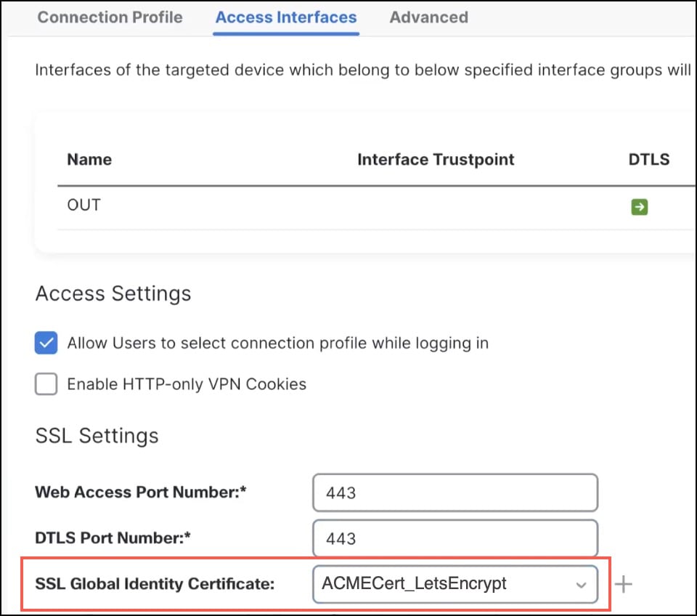Enable HTTP-only VPN Cookies
This screenshot has height=616, width=697.
pyautogui.click(x=46, y=384)
